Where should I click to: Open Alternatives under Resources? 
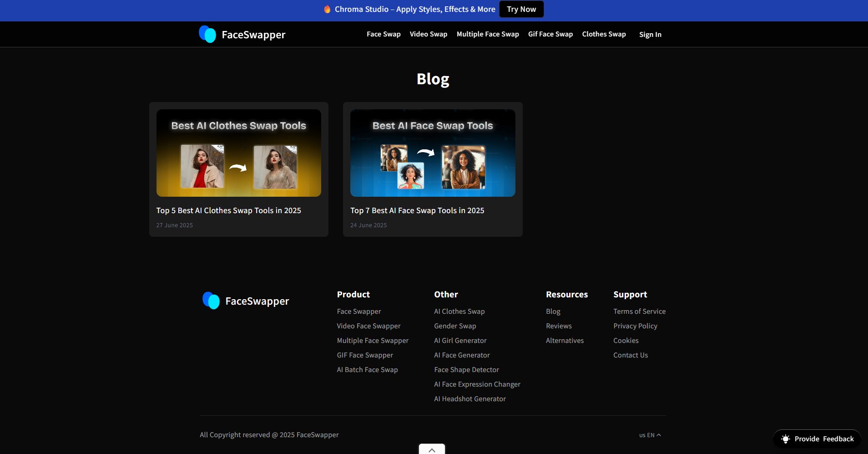pos(565,341)
